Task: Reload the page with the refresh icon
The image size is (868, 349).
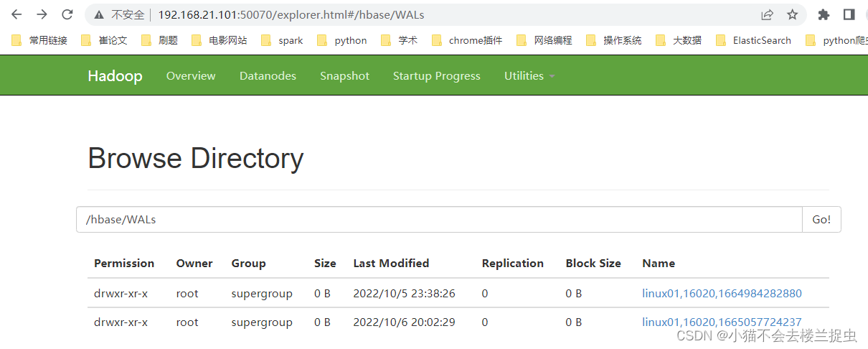Action: tap(67, 14)
